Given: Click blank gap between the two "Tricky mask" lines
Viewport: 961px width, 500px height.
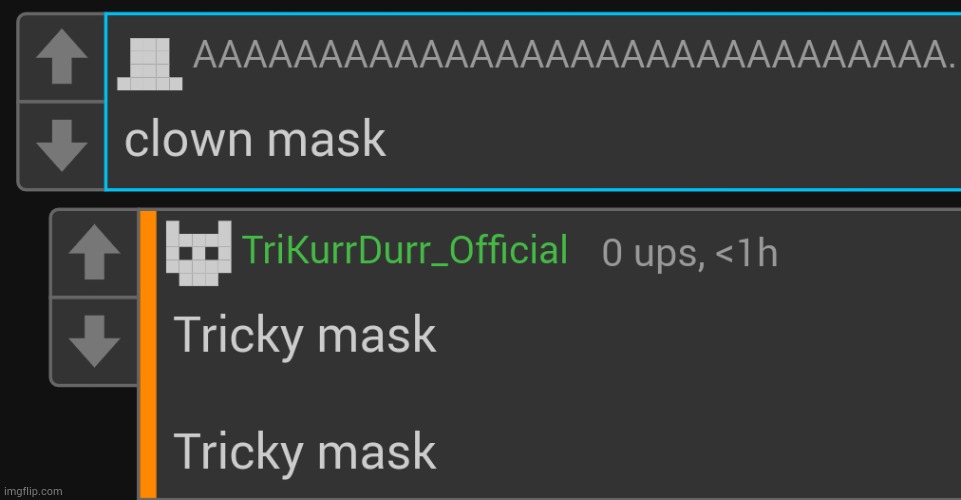Looking at the screenshot, I should pos(305,393).
